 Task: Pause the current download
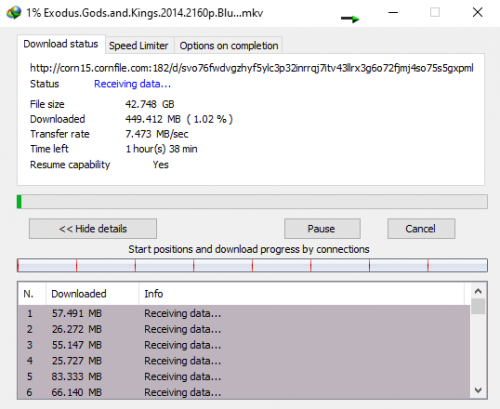pos(322,229)
